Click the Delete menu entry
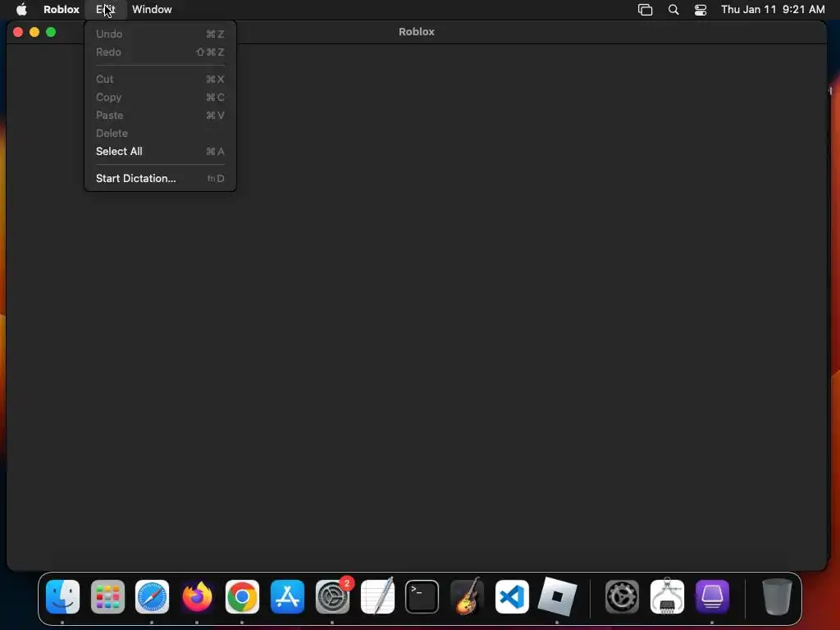 pos(160,134)
